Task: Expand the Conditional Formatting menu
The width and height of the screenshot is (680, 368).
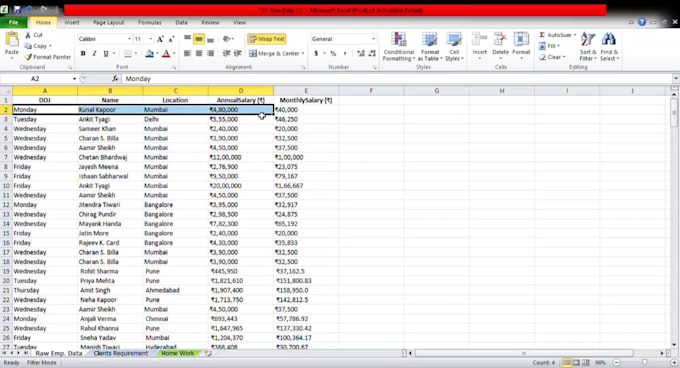Action: click(399, 47)
